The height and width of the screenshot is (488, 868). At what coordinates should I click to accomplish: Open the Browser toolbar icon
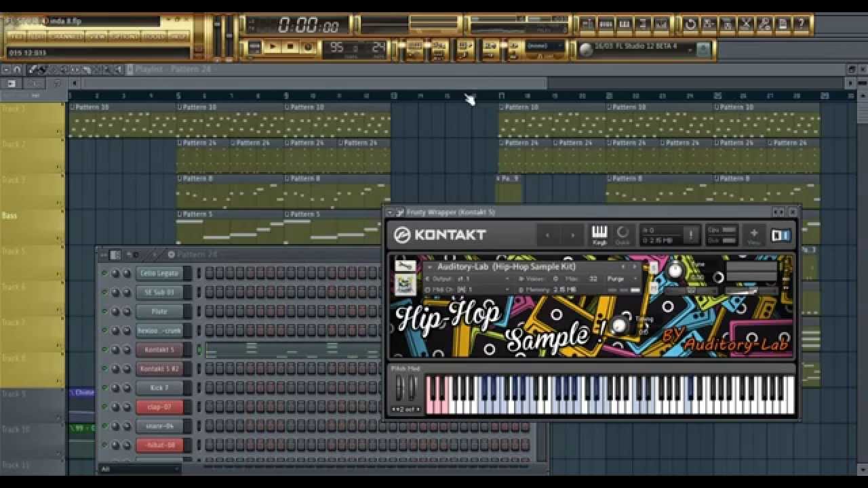click(x=642, y=25)
